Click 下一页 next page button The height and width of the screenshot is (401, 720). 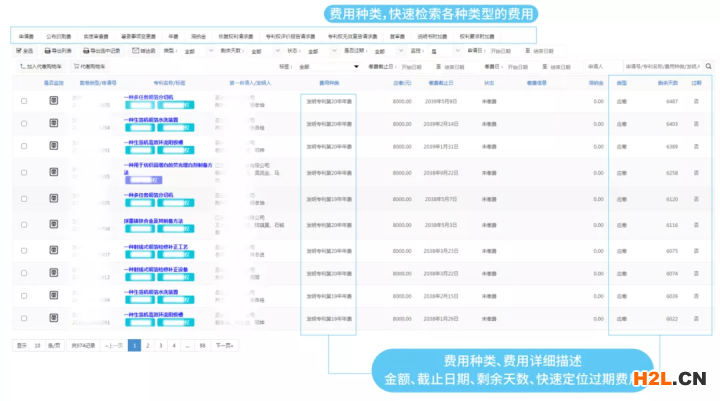pos(225,344)
